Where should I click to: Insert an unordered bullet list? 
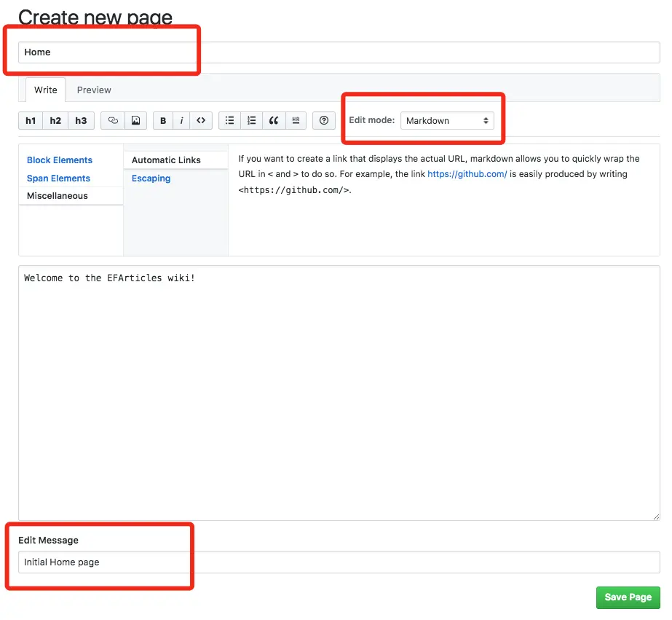tap(230, 120)
